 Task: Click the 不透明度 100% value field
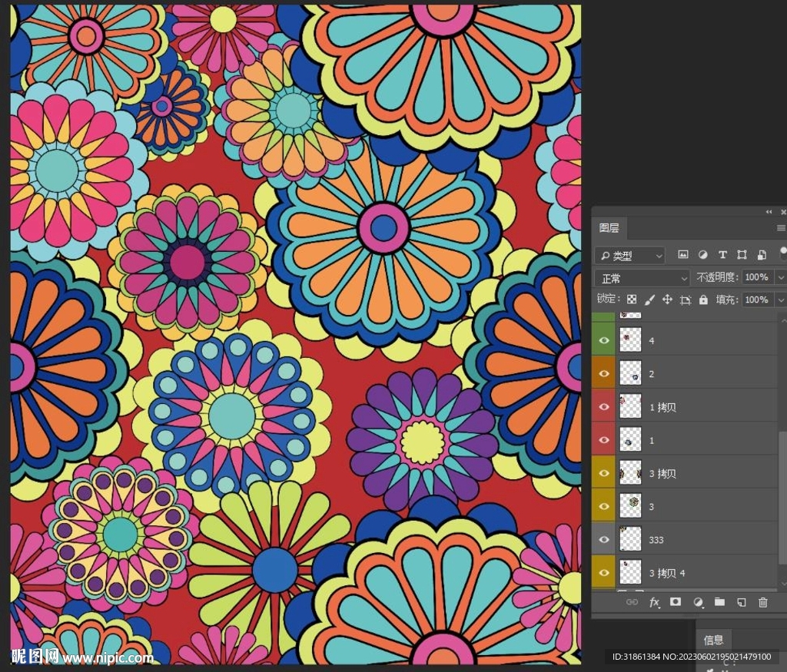757,277
